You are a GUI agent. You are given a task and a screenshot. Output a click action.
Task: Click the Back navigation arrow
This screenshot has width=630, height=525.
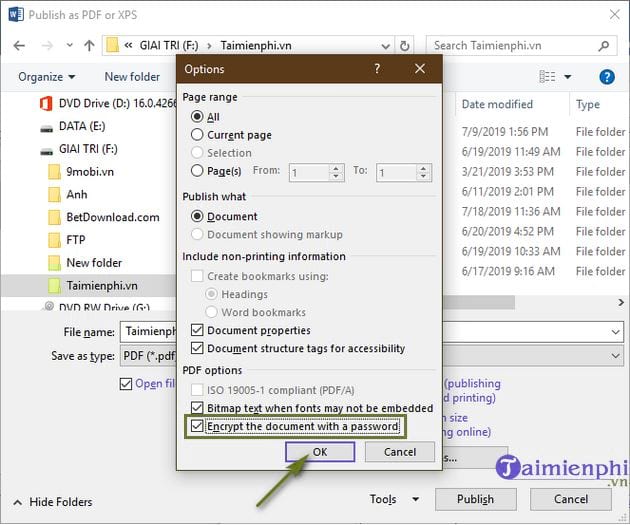pyautogui.click(x=19, y=46)
